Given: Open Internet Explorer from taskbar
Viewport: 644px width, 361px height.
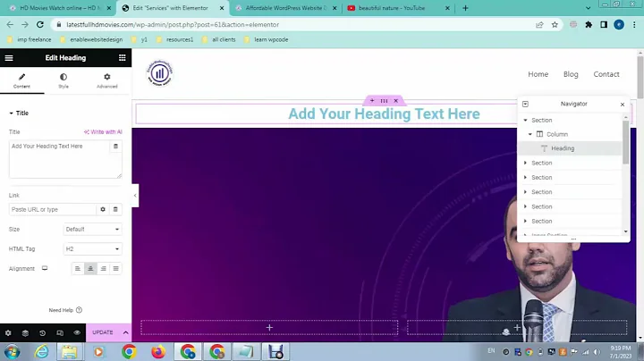Looking at the screenshot, I should tap(41, 352).
